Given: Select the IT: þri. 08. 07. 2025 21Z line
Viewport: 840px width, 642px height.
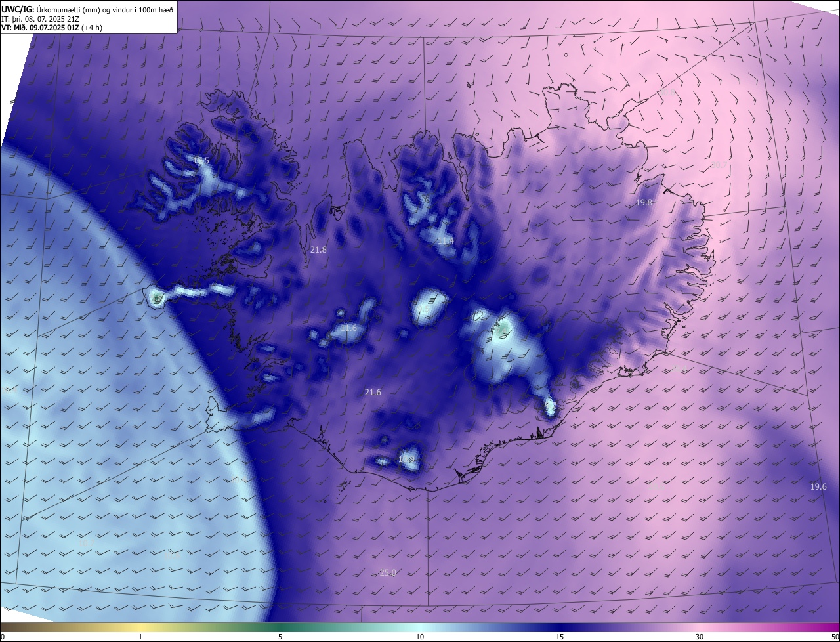Looking at the screenshot, I should [x=41, y=18].
